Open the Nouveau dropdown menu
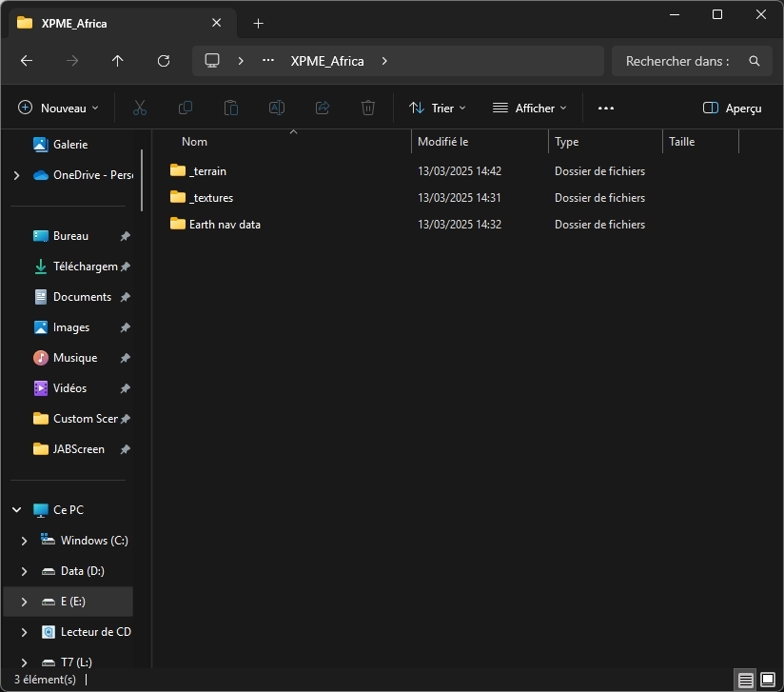The image size is (784, 692). click(x=58, y=109)
